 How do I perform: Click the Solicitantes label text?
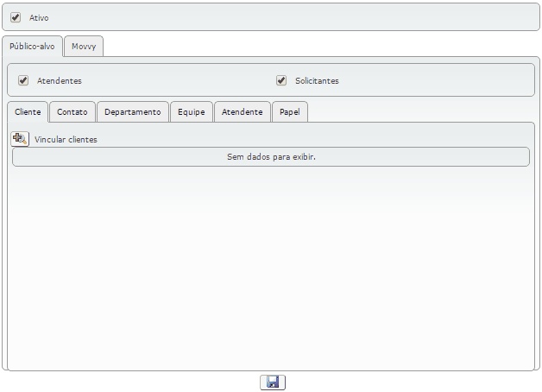tap(317, 81)
